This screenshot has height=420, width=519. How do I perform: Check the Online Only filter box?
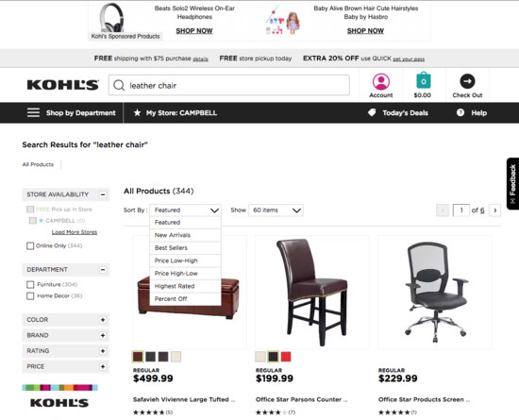30,246
